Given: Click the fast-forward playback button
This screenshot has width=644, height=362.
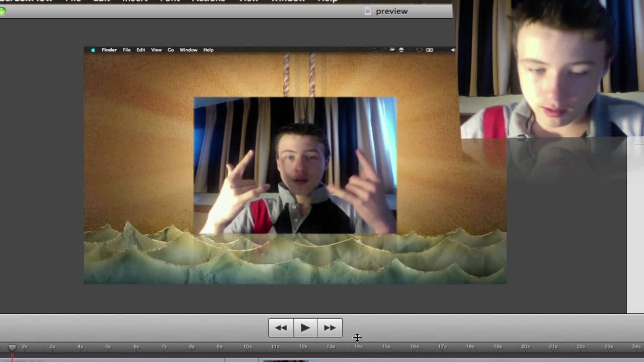Looking at the screenshot, I should point(330,328).
